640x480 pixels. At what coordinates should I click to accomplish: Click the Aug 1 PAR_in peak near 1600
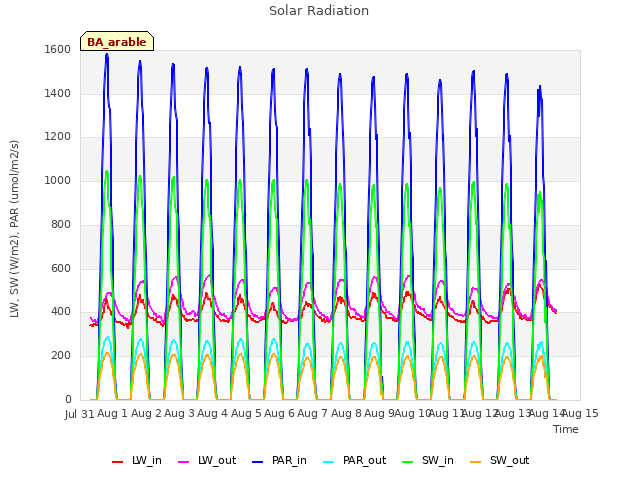click(x=107, y=55)
